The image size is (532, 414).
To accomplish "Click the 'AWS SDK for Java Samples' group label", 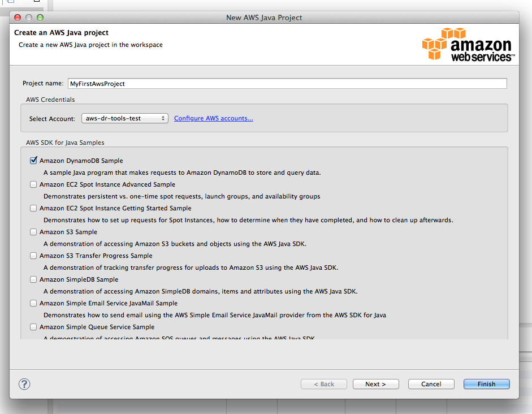I will pyautogui.click(x=65, y=143).
